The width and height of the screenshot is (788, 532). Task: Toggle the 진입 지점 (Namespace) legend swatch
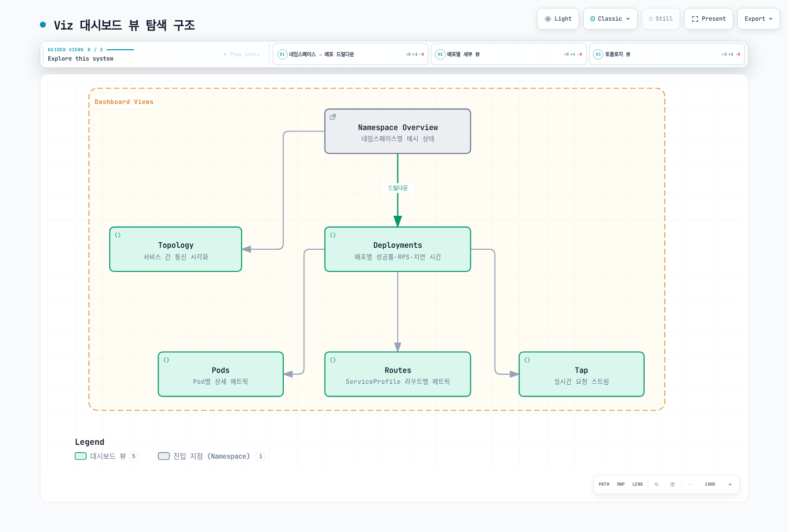[164, 456]
